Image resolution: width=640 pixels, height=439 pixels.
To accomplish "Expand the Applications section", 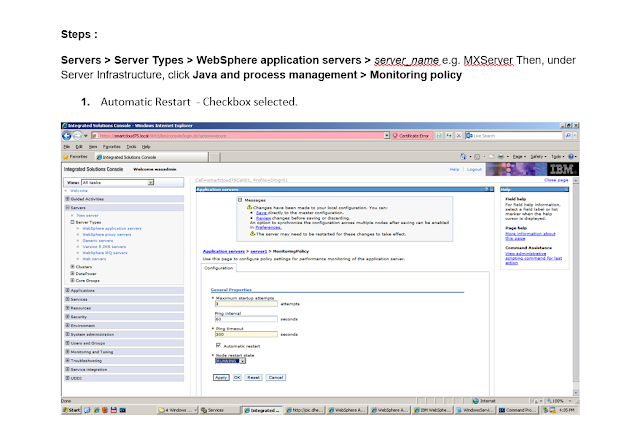I will 68,290.
